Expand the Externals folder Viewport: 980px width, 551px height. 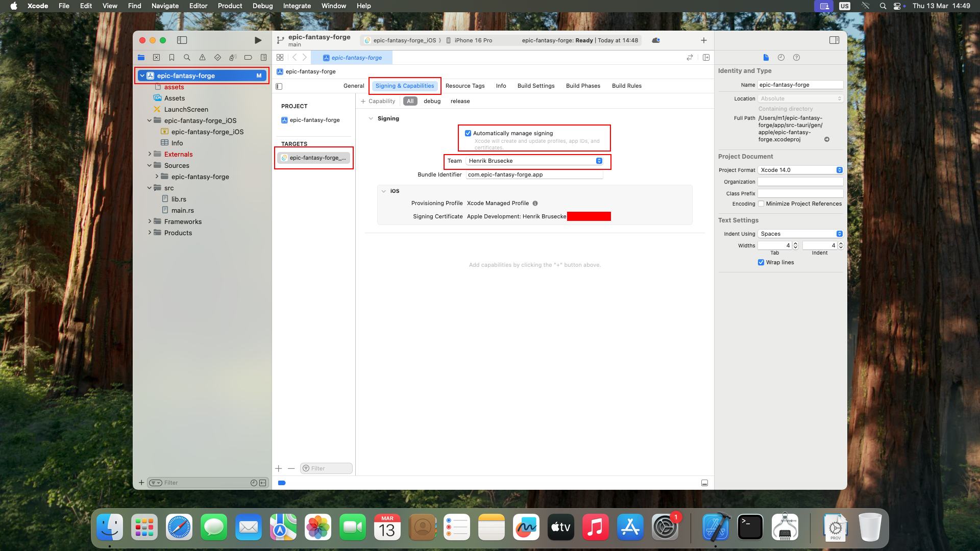point(150,154)
